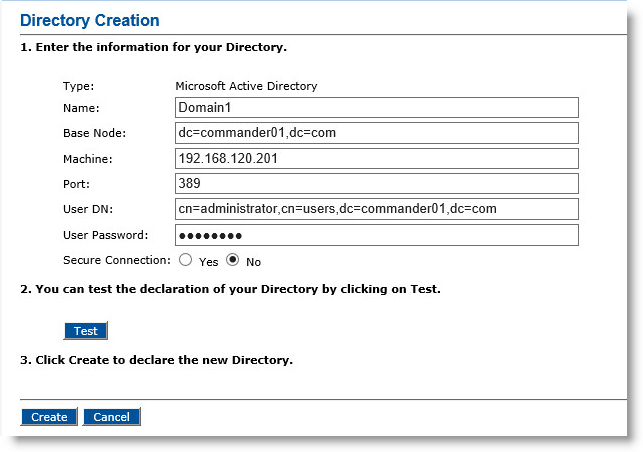
Task: Click the Directory Creation heading
Action: 89,20
